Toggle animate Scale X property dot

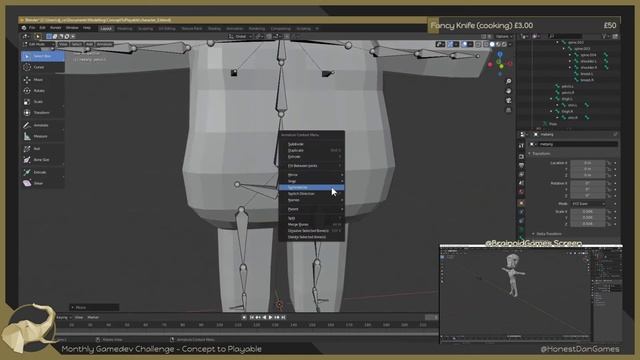[x=615, y=211]
